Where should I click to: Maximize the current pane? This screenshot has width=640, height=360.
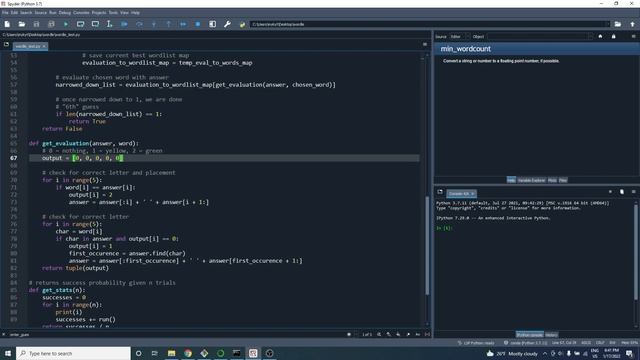pyautogui.click(x=213, y=24)
